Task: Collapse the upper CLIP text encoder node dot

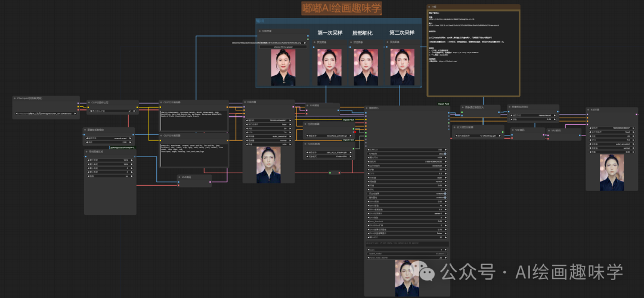Action: [162, 102]
